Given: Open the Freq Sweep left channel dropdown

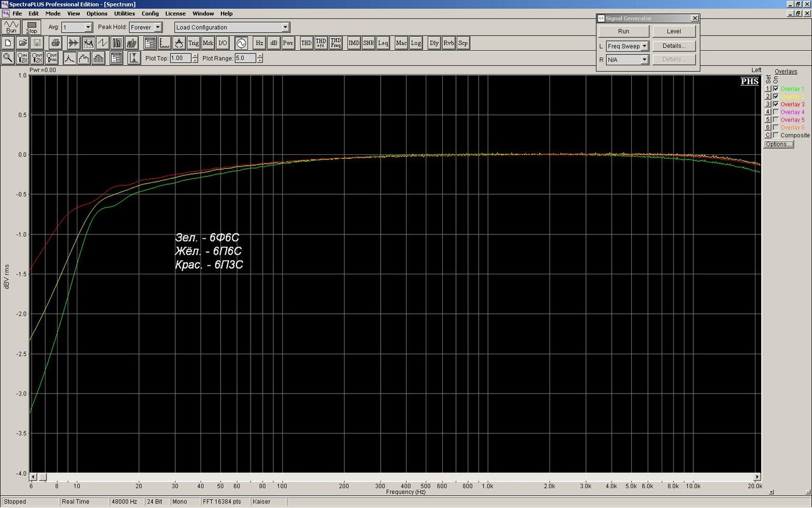Looking at the screenshot, I should 644,46.
